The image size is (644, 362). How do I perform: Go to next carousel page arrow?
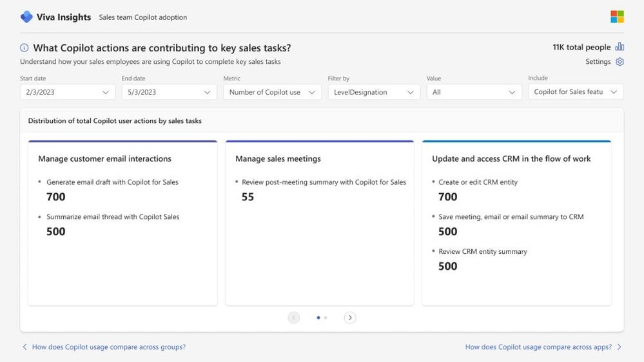[x=350, y=318]
